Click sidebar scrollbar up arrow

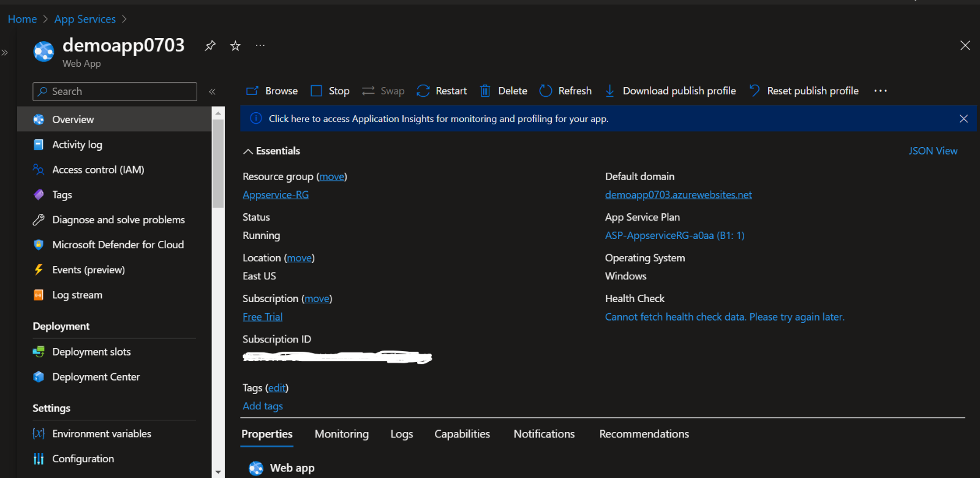(x=218, y=113)
